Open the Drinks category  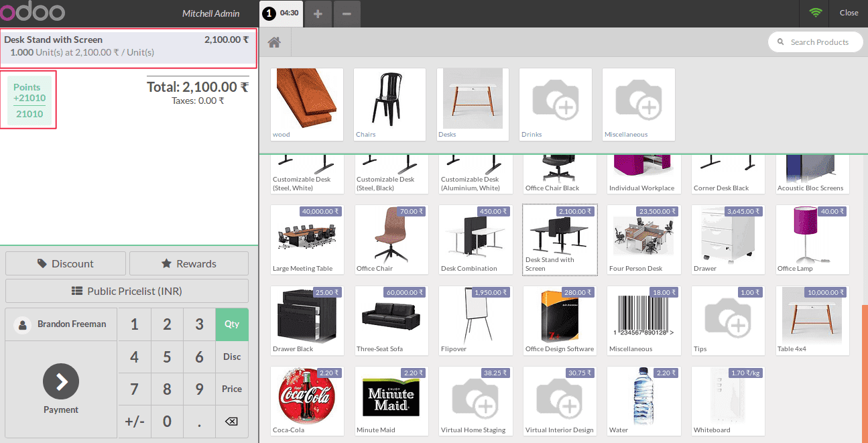click(556, 105)
